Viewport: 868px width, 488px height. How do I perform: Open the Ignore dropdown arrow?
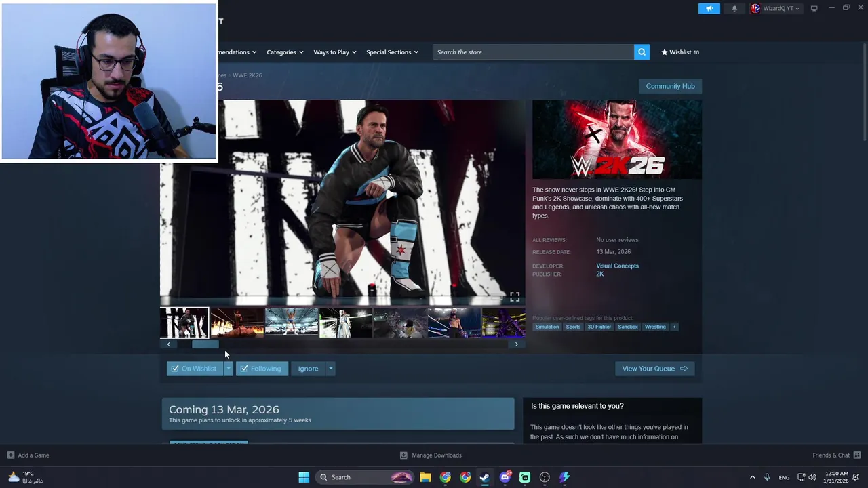pyautogui.click(x=330, y=369)
